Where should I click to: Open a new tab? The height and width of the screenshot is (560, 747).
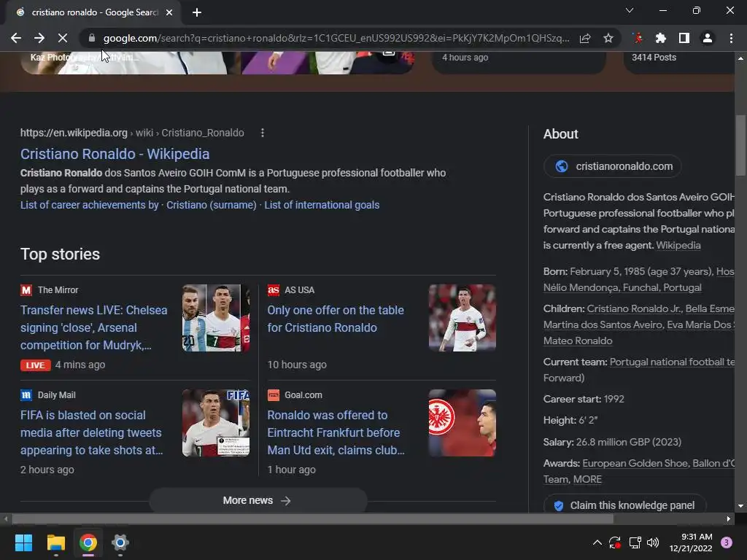197,12
